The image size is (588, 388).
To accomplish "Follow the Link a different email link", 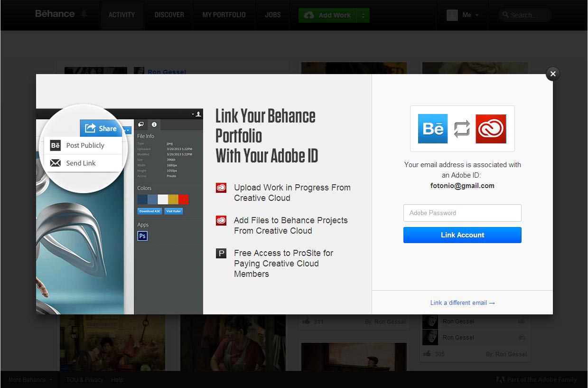I will click(463, 303).
